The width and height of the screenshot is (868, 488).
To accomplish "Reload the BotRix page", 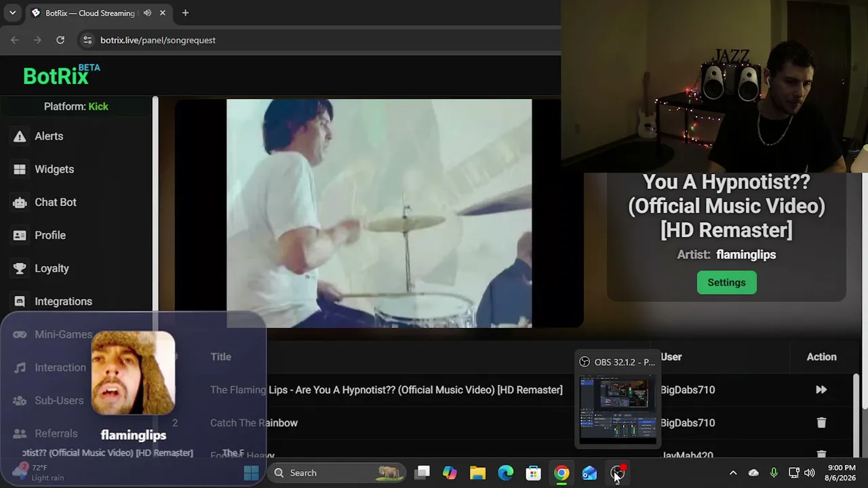I will point(60,40).
